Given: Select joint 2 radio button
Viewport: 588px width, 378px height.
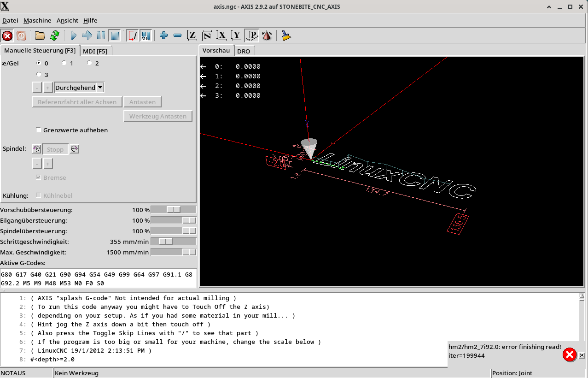Looking at the screenshot, I should [89, 63].
